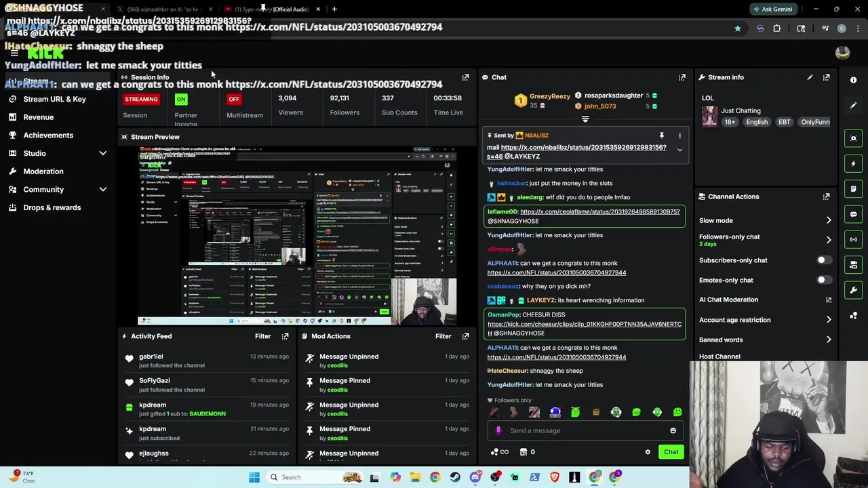This screenshot has height=488, width=868.
Task: Open Account age restriction options chevron
Action: pyautogui.click(x=829, y=320)
